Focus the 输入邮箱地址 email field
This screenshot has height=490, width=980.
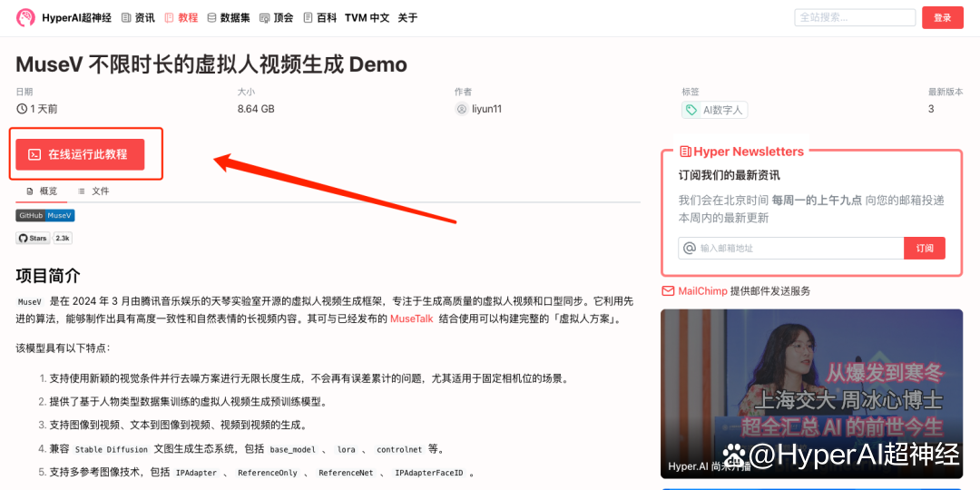pyautogui.click(x=790, y=248)
